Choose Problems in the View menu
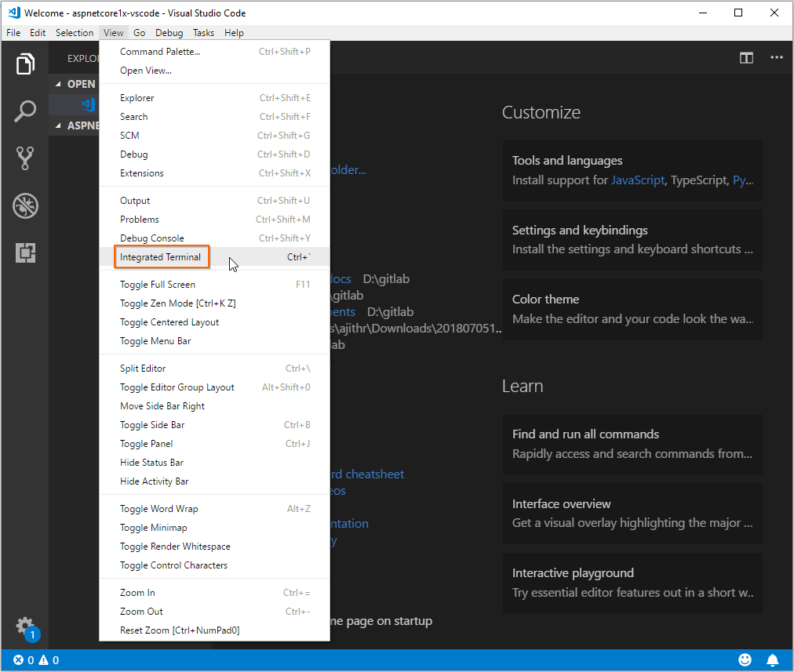794x672 pixels. coord(215,219)
